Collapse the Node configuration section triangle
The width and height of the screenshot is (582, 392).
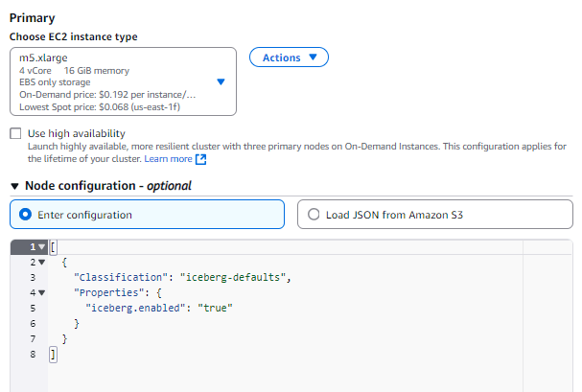(x=14, y=186)
